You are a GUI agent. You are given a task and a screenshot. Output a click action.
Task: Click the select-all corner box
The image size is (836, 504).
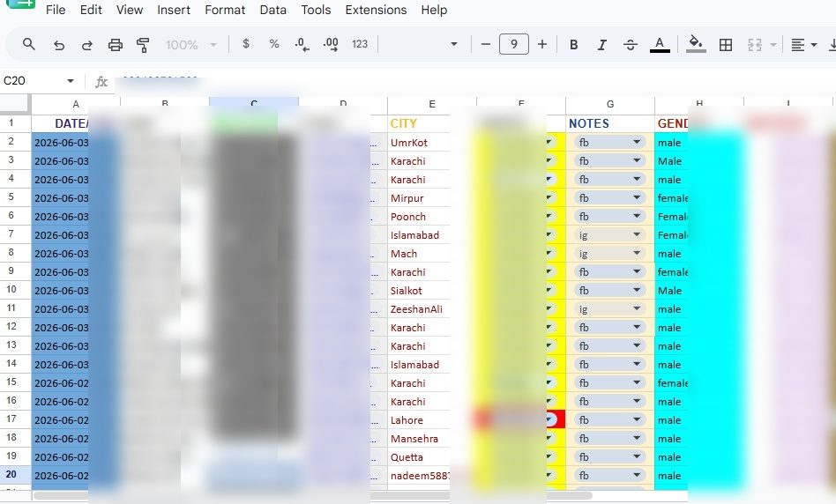pyautogui.click(x=15, y=104)
